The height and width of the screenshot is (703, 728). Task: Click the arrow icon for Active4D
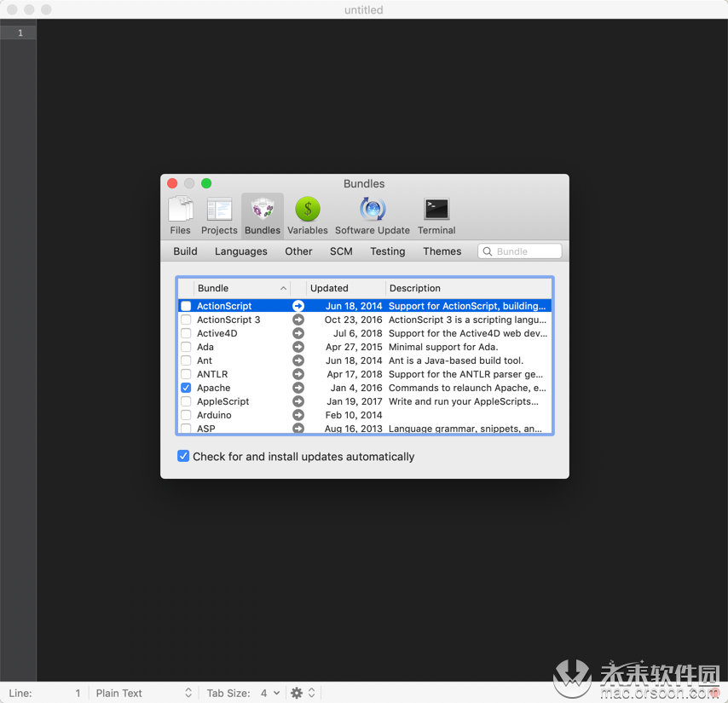point(298,333)
